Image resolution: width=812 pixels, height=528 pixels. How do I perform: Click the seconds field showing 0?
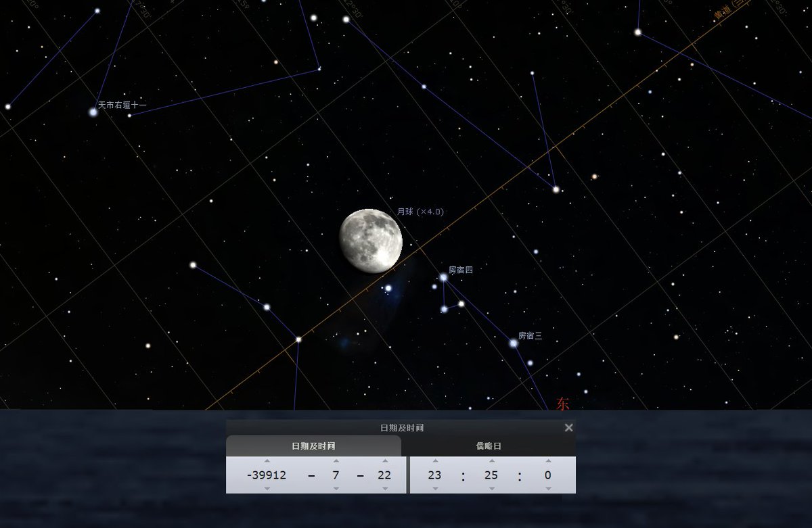point(547,475)
